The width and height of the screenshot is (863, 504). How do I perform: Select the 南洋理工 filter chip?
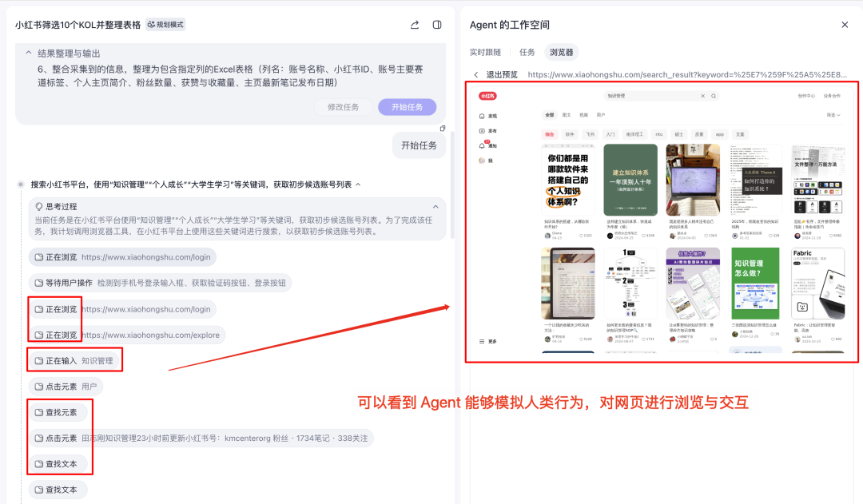[634, 134]
